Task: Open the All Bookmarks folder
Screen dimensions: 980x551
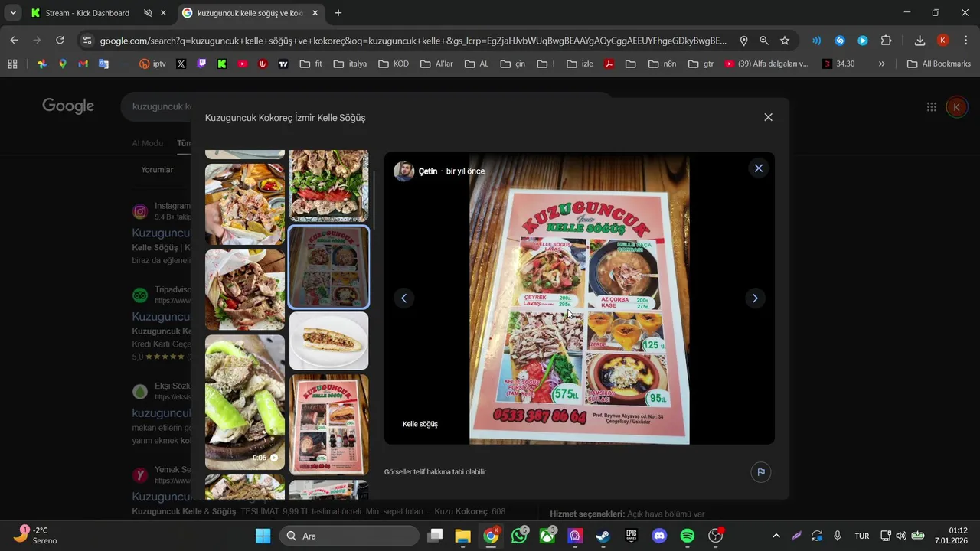Action: [x=939, y=64]
